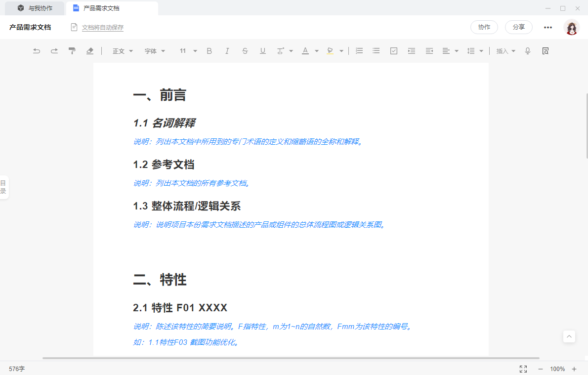588x375 pixels.
Task: Zoom out with the minus button
Action: (541, 369)
